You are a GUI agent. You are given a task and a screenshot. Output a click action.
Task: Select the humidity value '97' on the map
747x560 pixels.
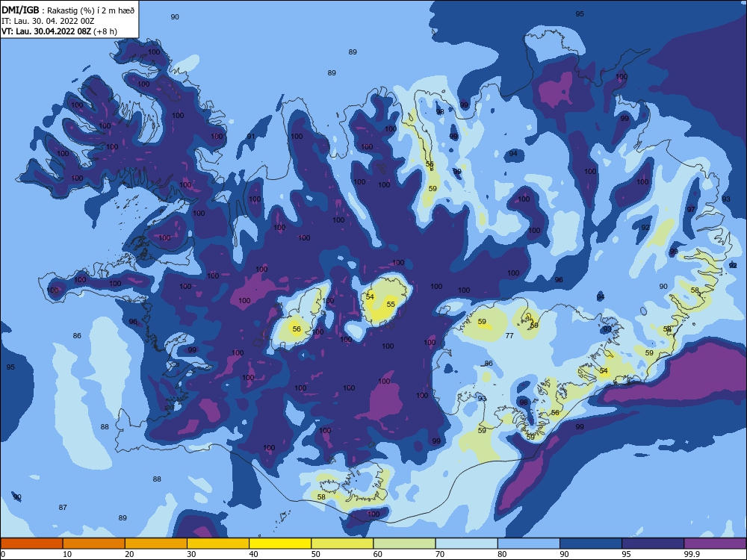click(x=691, y=210)
